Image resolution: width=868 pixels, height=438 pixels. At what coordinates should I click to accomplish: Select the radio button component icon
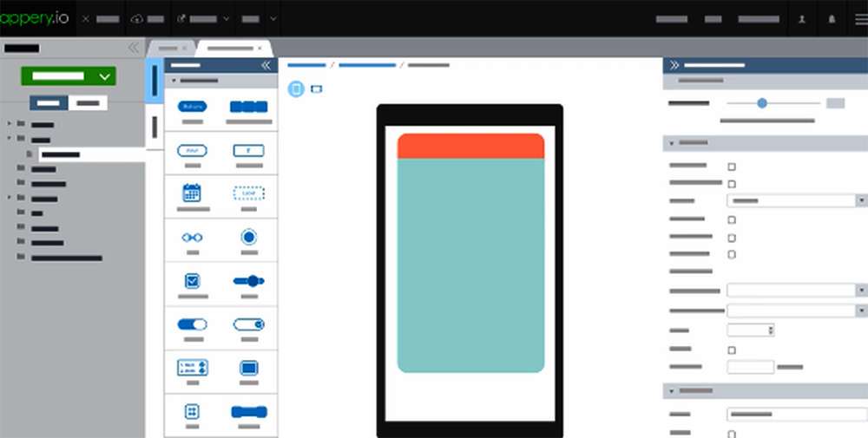(x=249, y=237)
